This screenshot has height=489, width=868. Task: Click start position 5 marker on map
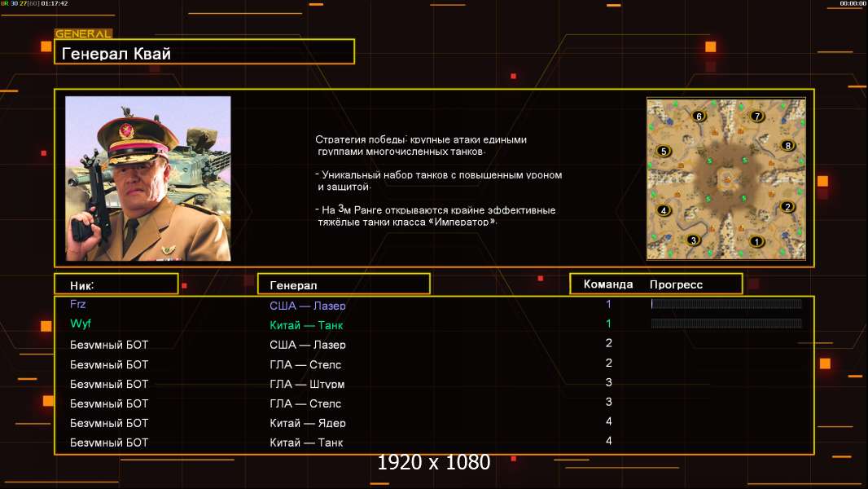click(x=664, y=151)
